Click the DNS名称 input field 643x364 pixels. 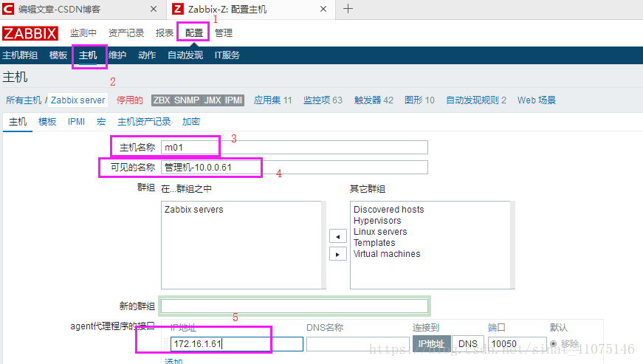point(358,343)
